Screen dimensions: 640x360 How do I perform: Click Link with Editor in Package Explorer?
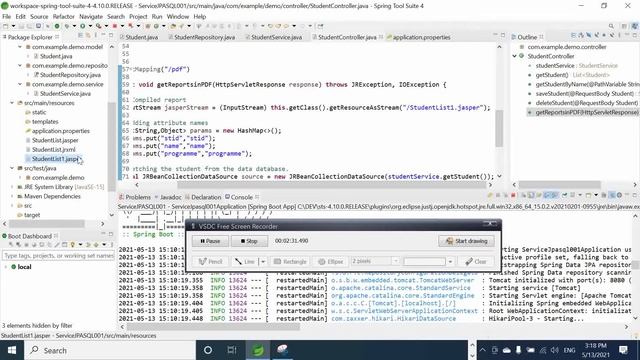88,36
